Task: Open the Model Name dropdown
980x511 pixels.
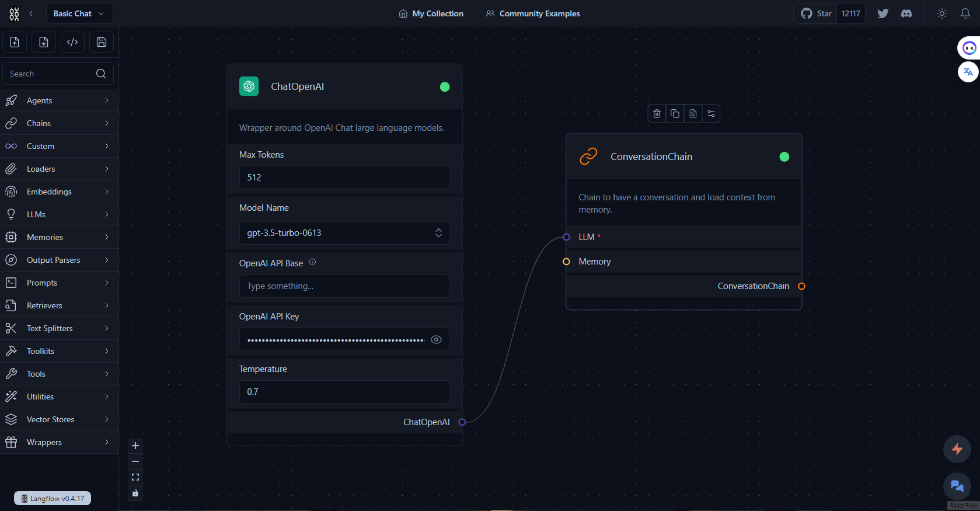Action: (x=344, y=233)
